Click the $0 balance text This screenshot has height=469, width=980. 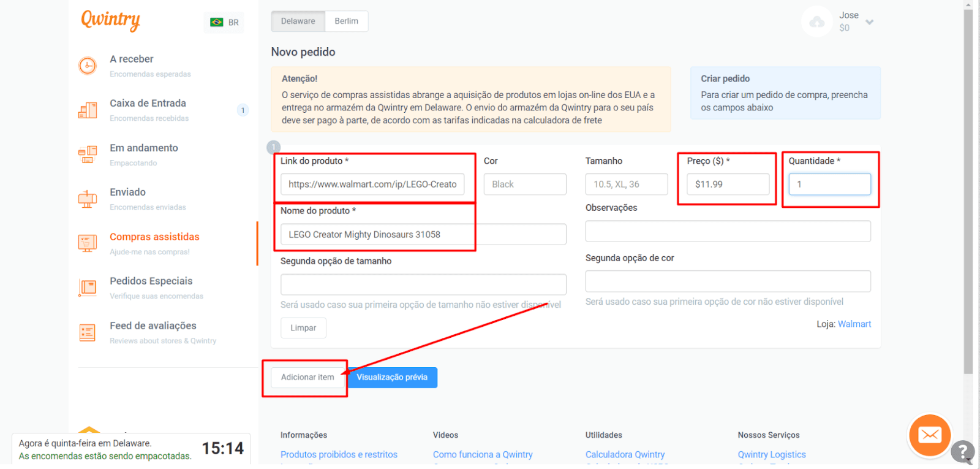point(845,28)
